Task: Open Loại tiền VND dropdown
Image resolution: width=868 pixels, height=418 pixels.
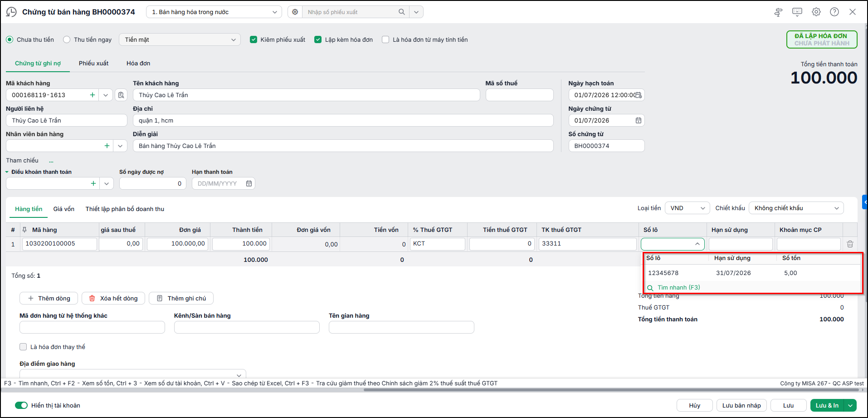Action: tap(688, 208)
